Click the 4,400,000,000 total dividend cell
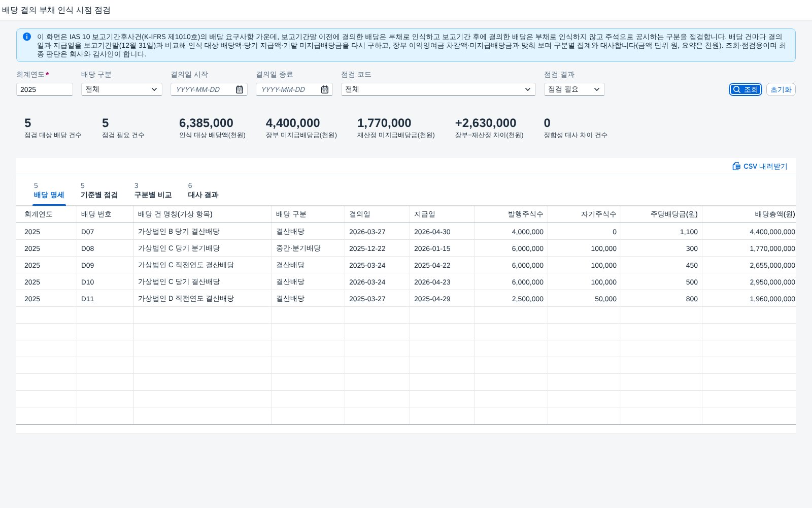Screen dimensions: 812x508 [x=749, y=232]
